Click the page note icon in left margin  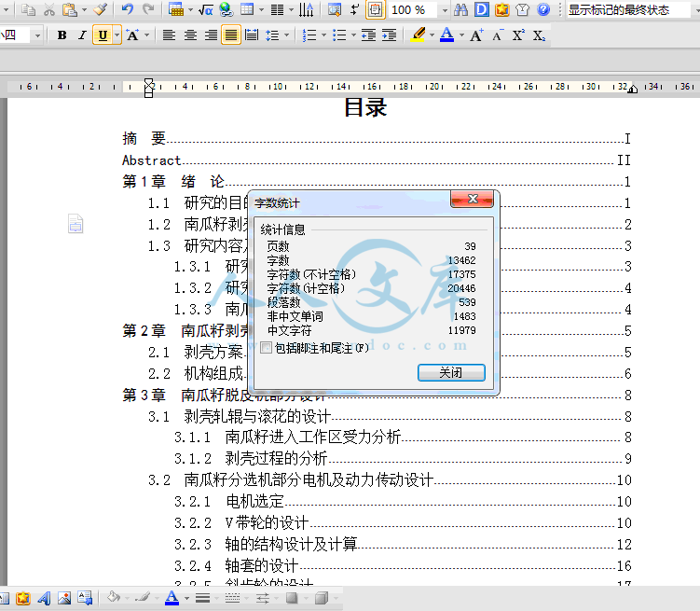[75, 223]
